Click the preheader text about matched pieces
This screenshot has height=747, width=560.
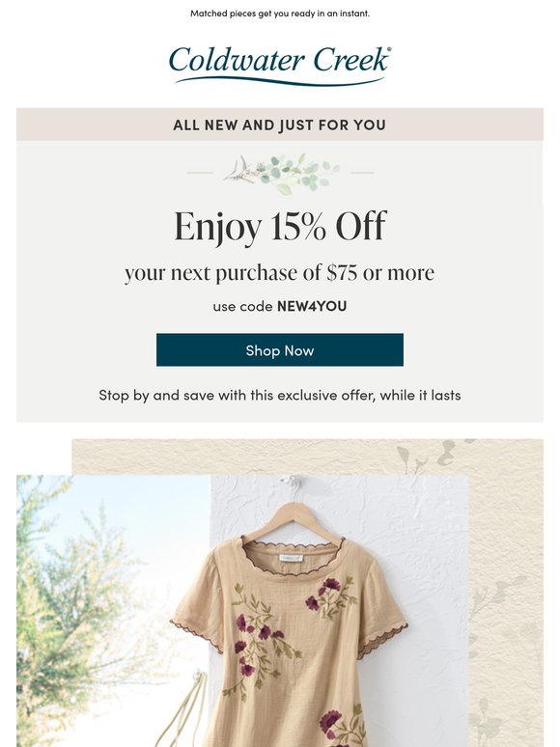tap(280, 14)
